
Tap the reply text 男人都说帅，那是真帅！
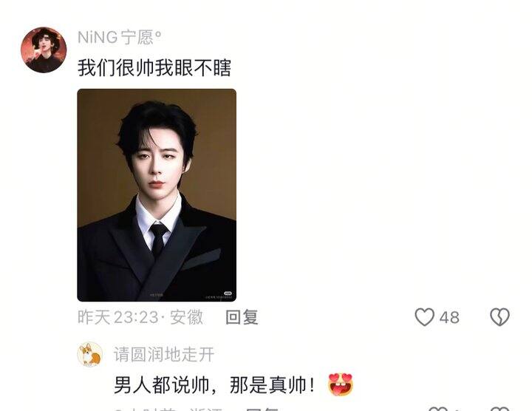tap(215, 385)
